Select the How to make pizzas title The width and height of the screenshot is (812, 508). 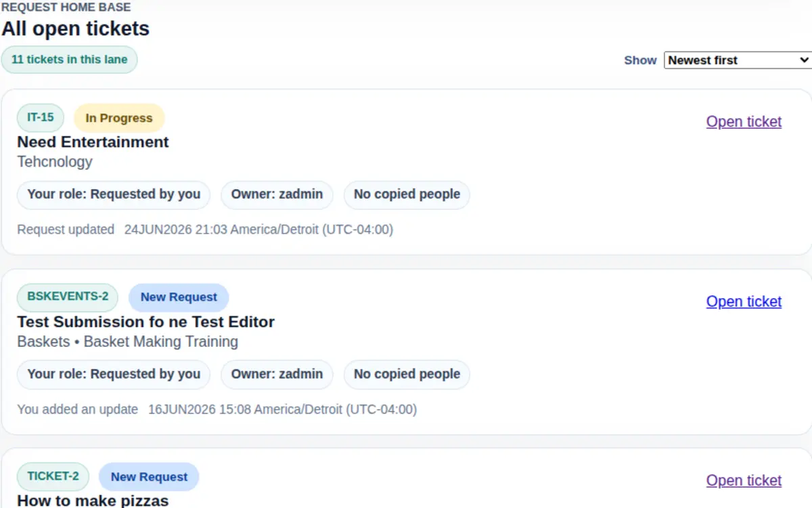tap(93, 501)
